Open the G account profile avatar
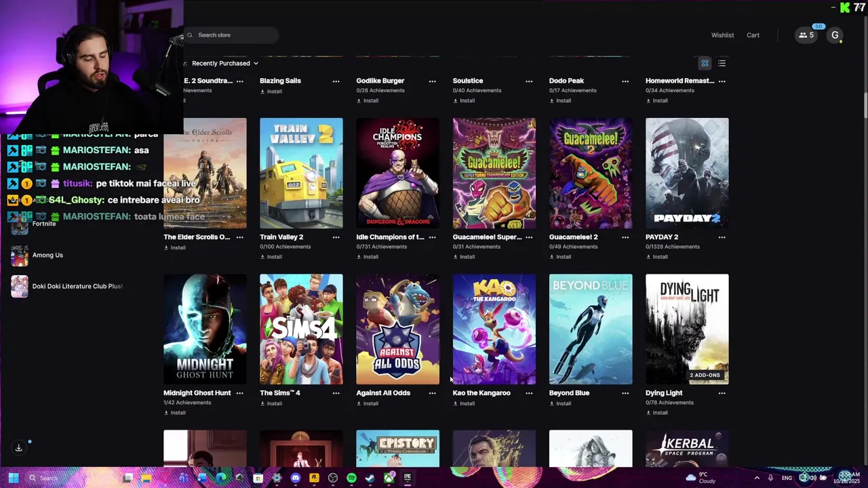 (x=835, y=35)
